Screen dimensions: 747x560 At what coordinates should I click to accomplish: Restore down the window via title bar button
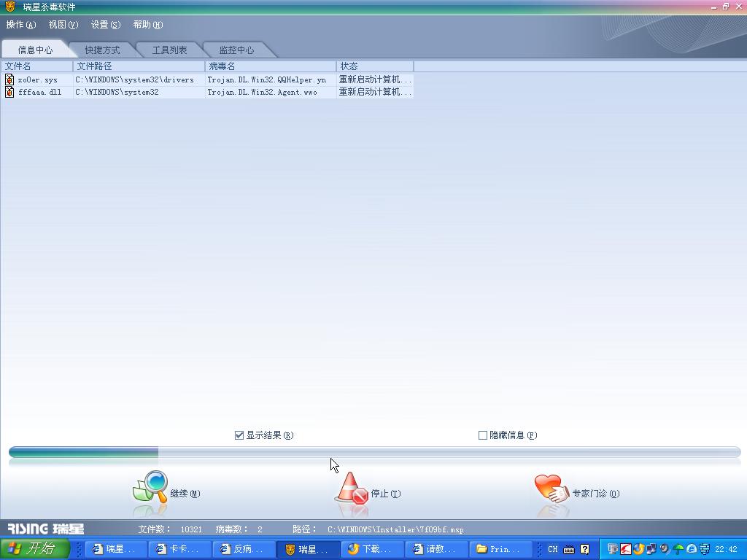pyautogui.click(x=726, y=7)
